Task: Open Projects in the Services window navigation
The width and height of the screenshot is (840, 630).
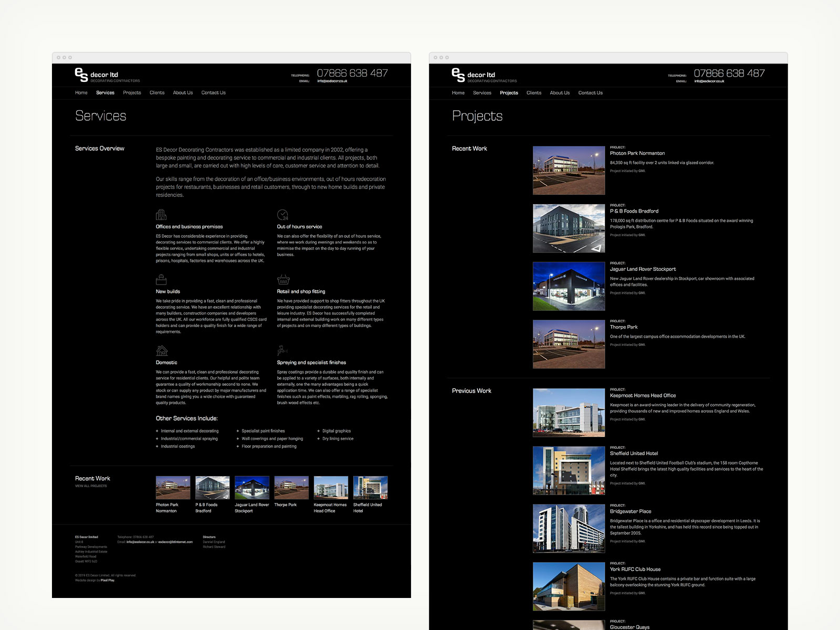Action: click(x=132, y=93)
